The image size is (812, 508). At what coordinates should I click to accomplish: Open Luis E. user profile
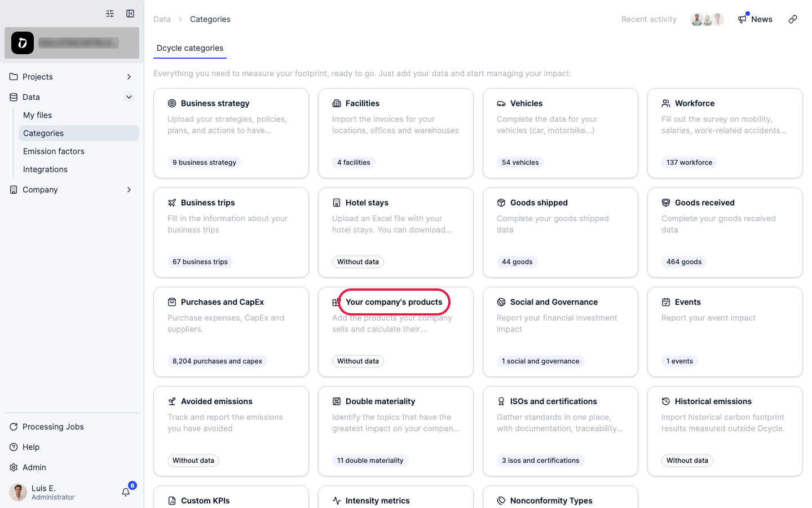(x=43, y=492)
